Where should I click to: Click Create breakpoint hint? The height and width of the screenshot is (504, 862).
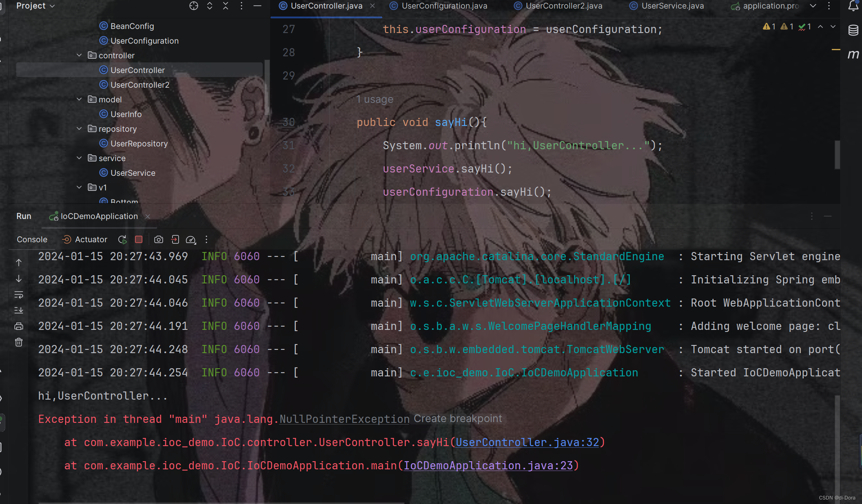pos(458,419)
